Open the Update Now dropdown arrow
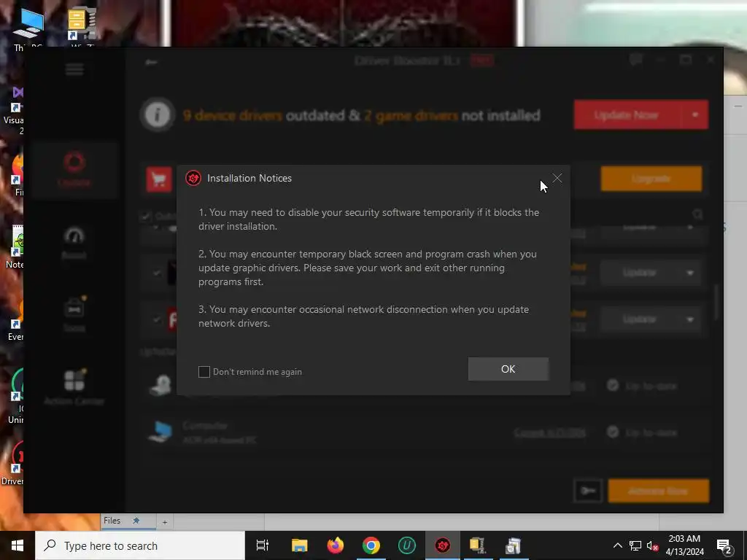The height and width of the screenshot is (560, 747). coord(695,114)
